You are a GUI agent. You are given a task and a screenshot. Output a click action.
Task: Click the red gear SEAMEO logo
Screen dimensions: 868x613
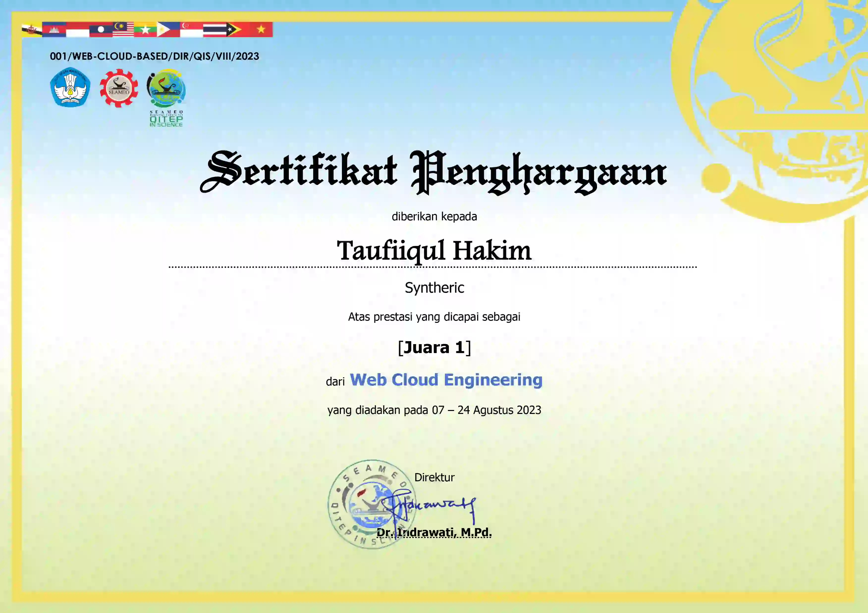[119, 88]
